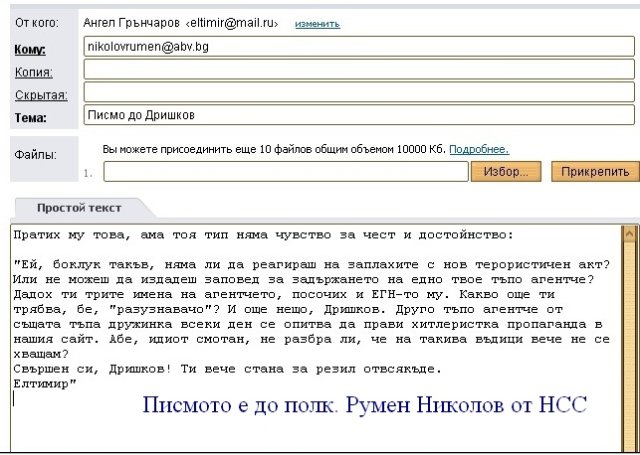
Task: Click the 'Елтимир' signature line in message
Action: [45, 384]
